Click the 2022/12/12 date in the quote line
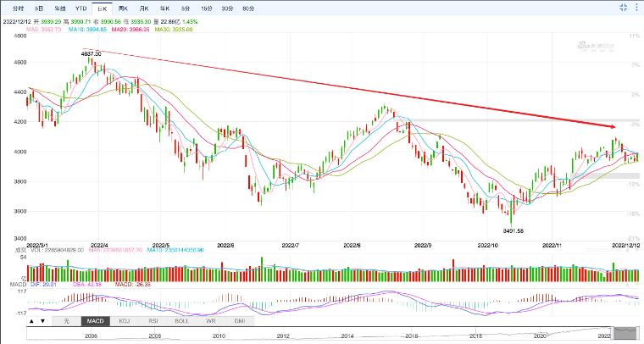This screenshot has width=644, height=344. click(17, 21)
